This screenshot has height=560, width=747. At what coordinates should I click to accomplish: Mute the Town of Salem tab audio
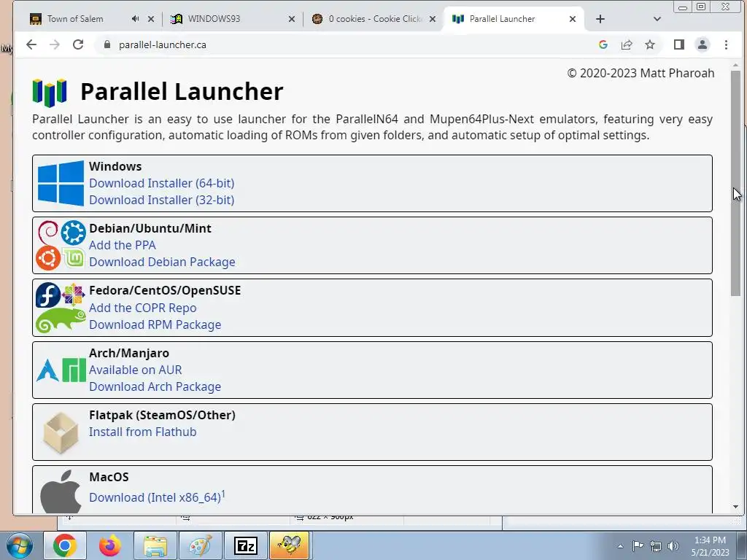tap(135, 19)
